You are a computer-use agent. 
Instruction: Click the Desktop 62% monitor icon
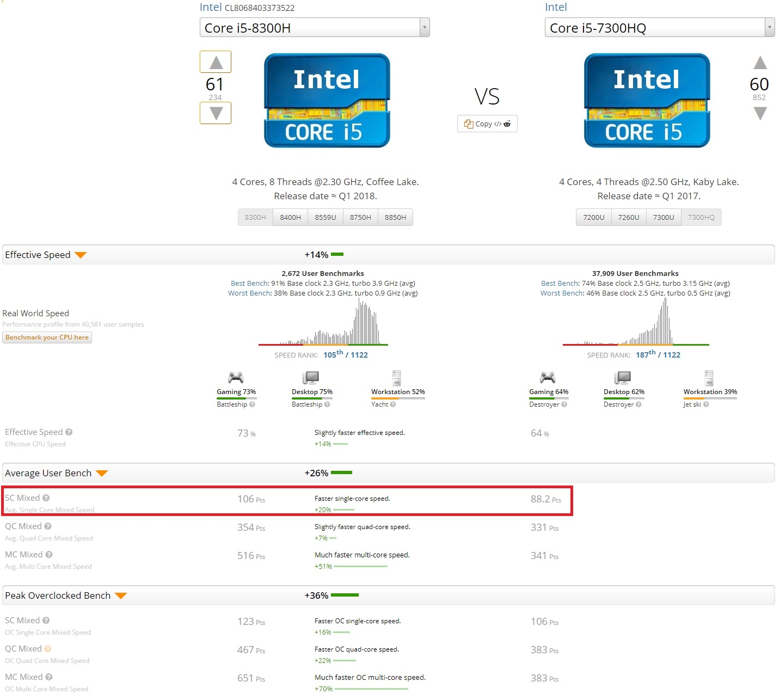[x=623, y=377]
